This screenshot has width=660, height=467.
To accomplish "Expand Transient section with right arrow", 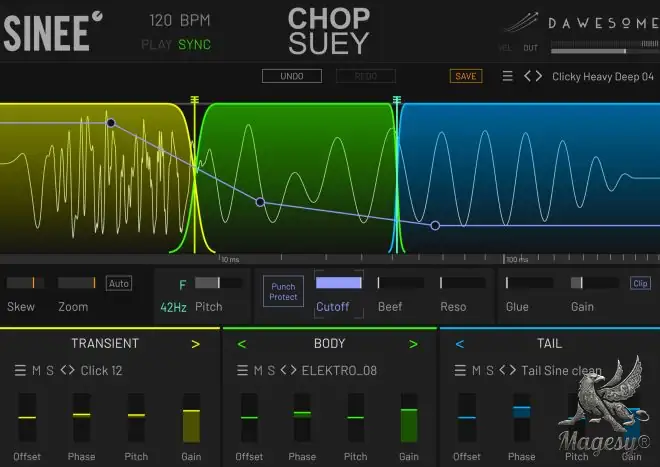I will point(196,344).
